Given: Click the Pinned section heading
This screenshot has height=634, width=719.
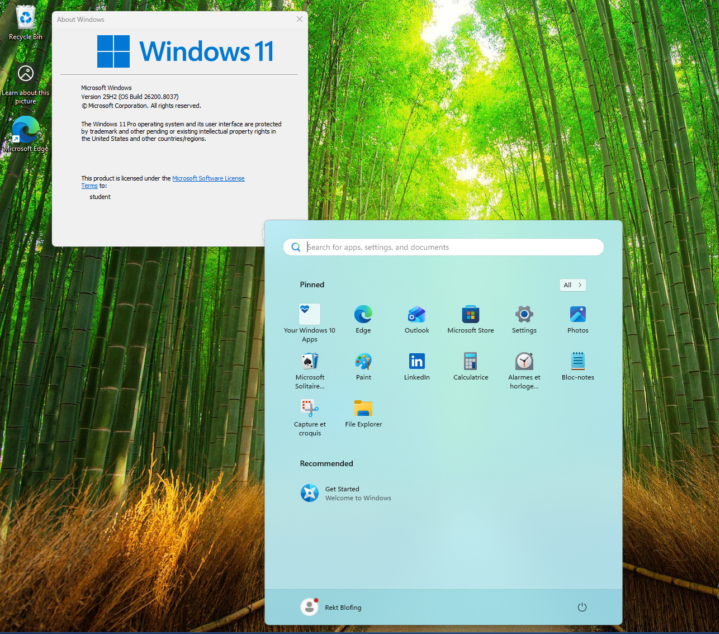Looking at the screenshot, I should (x=312, y=285).
